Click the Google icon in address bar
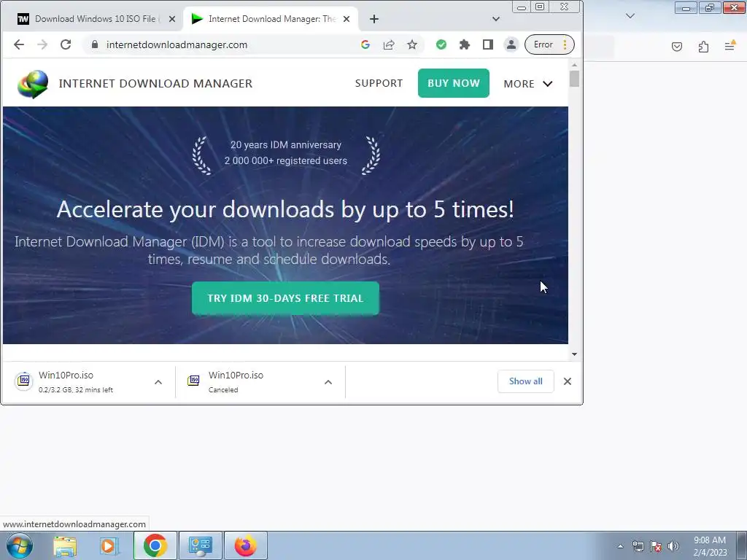This screenshot has width=747, height=560. [365, 44]
